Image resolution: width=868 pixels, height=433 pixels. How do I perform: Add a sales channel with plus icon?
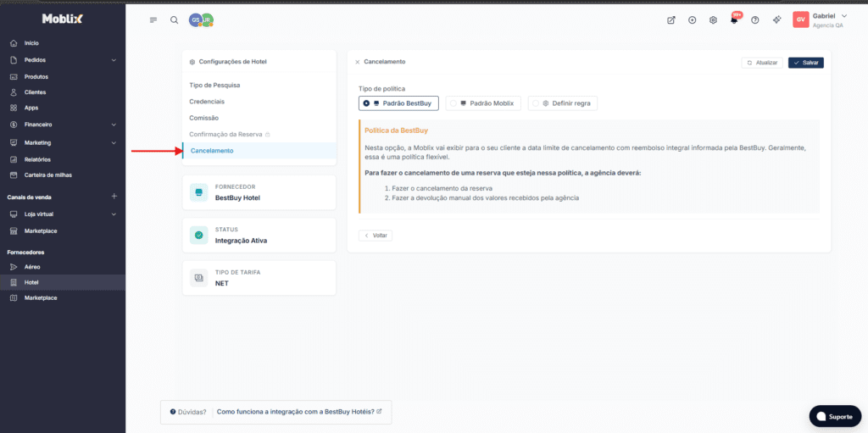pos(114,197)
